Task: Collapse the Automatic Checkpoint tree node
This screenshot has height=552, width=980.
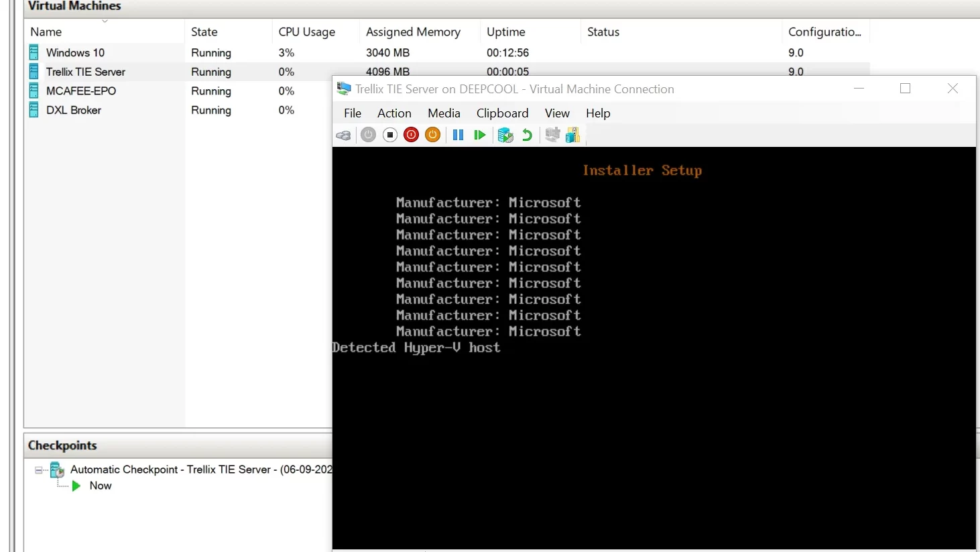Action: [x=39, y=470]
